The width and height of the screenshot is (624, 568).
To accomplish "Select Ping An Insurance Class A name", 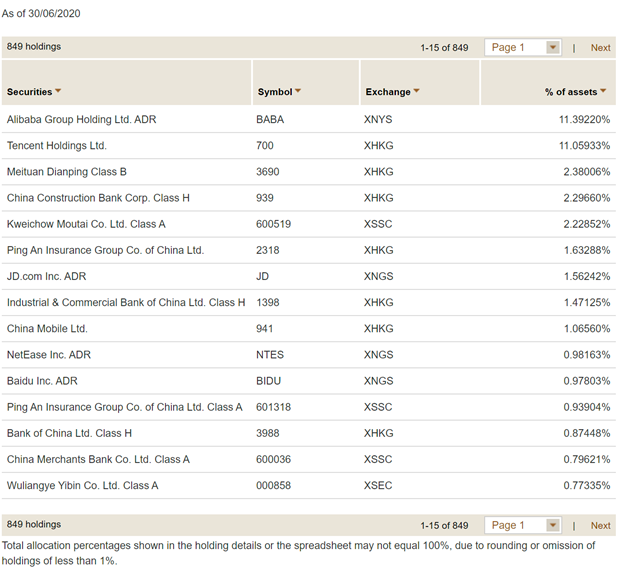I will click(125, 407).
